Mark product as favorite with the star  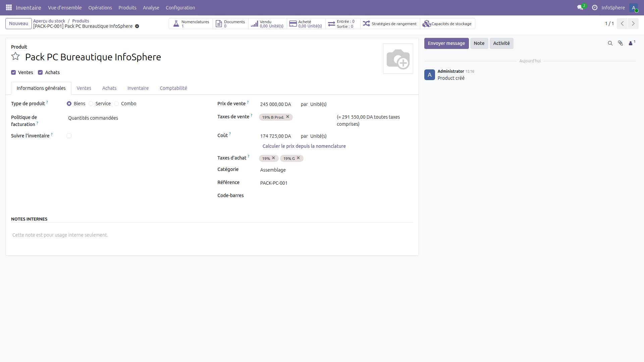15,56
